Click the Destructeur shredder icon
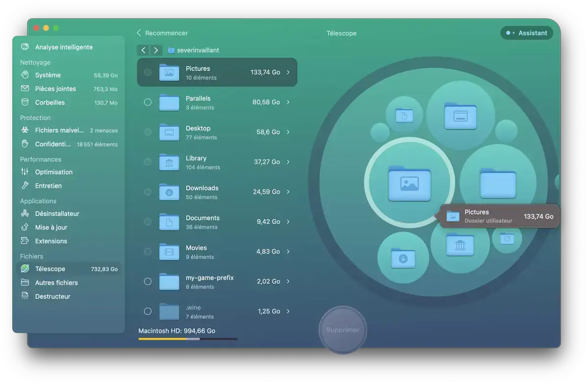This screenshot has height=384, width=588. tap(25, 296)
